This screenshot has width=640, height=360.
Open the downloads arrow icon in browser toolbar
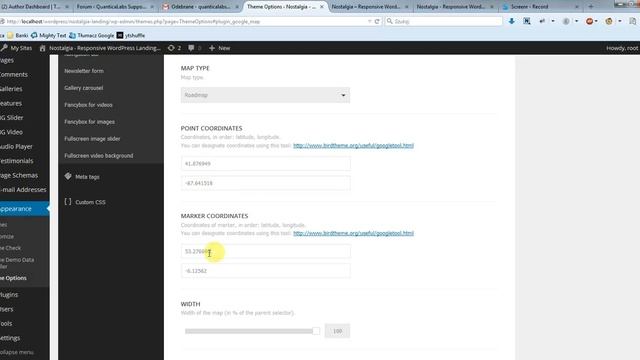tap(511, 21)
